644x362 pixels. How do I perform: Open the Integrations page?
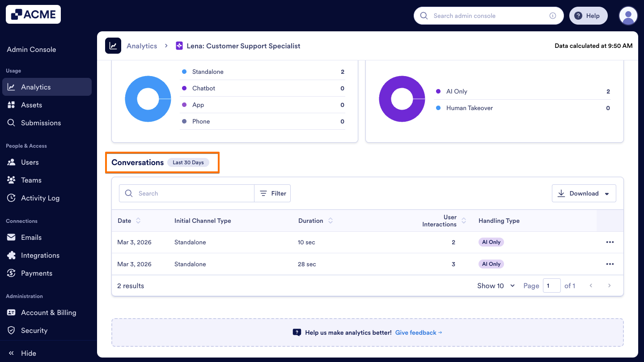pyautogui.click(x=41, y=255)
